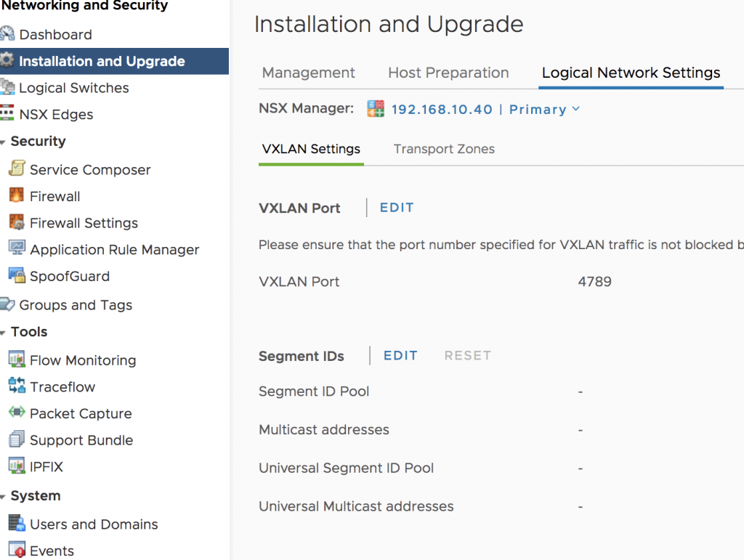Click the Universal Segment ID Pool label

click(x=346, y=468)
